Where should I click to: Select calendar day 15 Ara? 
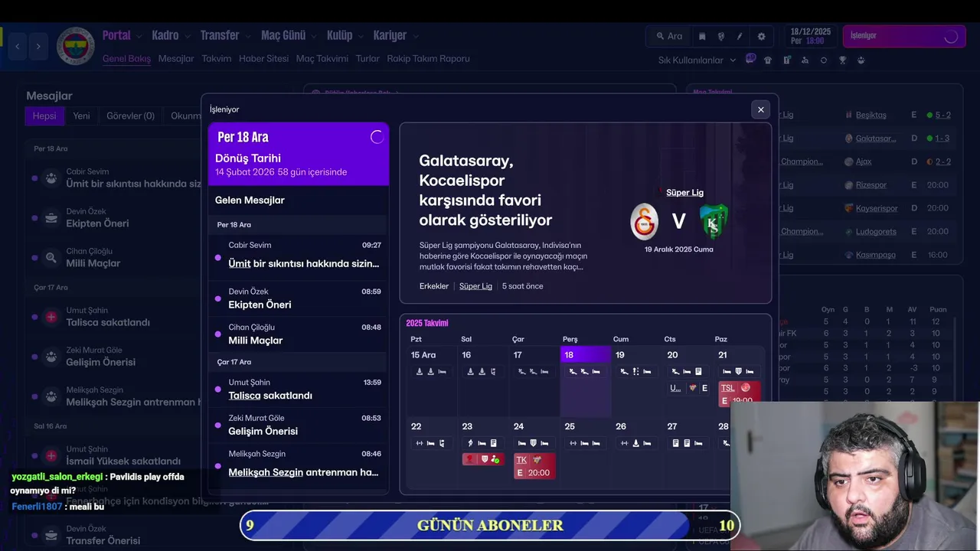431,381
